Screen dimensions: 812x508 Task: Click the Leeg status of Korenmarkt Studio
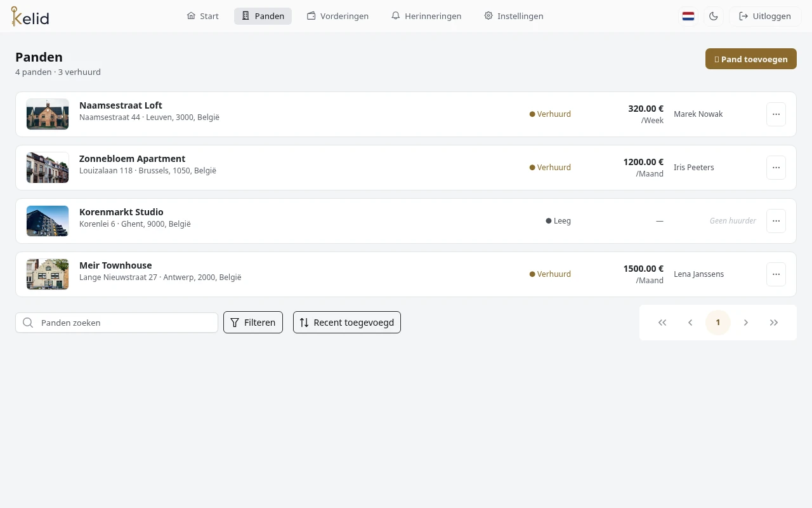[558, 221]
